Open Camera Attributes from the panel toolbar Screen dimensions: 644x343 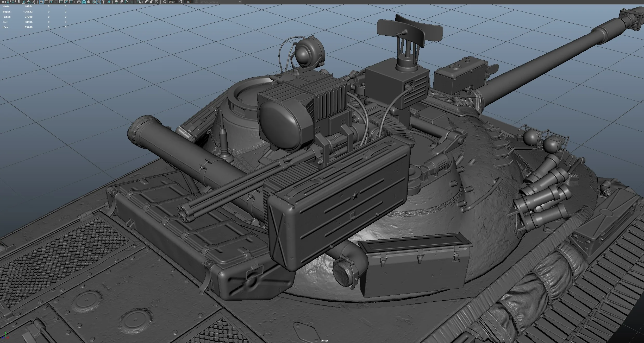tap(14, 2)
